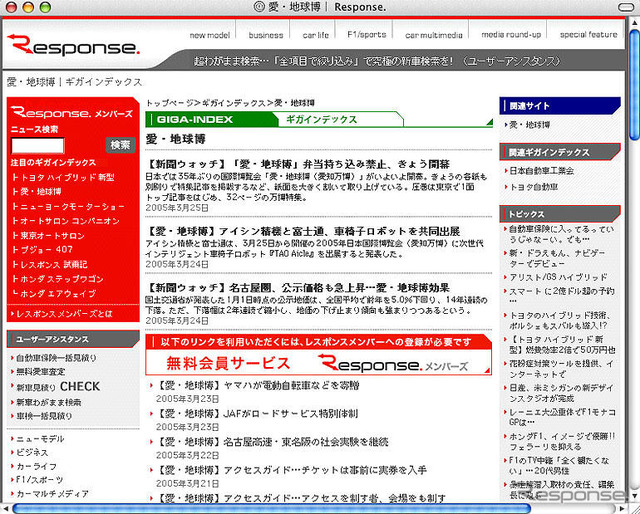Open the new model section
The image size is (640, 514).
pyautogui.click(x=210, y=35)
